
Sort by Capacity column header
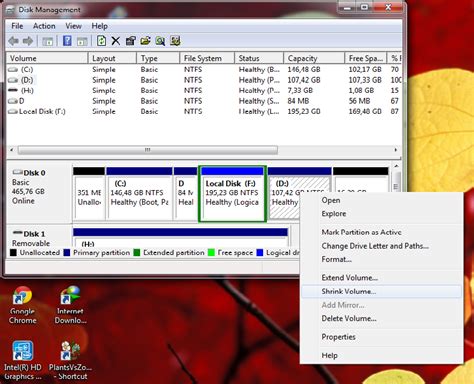click(x=314, y=58)
